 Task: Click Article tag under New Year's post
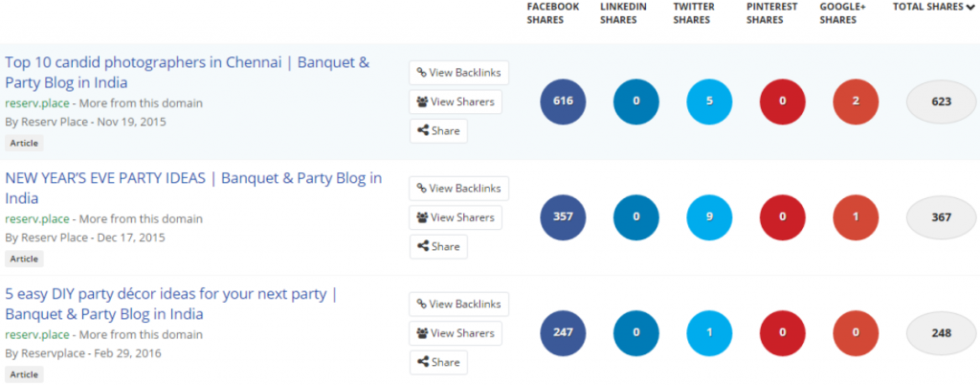[x=24, y=259]
